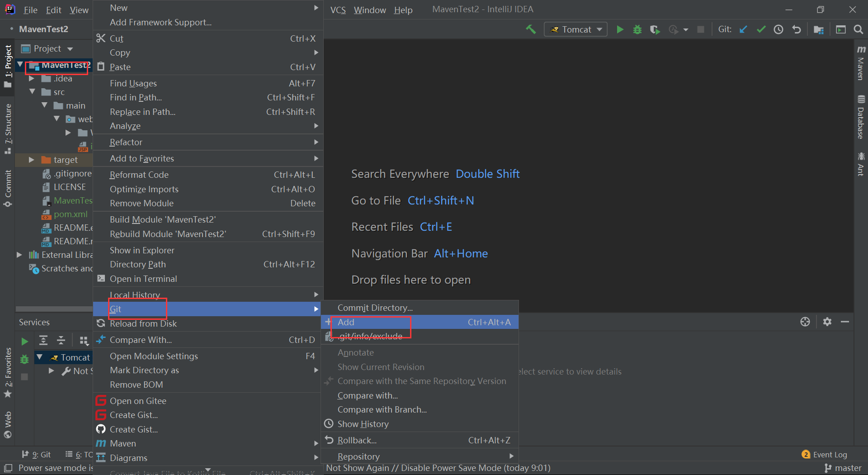This screenshot has width=868, height=475.
Task: Open the Event Log
Action: pyautogui.click(x=825, y=455)
